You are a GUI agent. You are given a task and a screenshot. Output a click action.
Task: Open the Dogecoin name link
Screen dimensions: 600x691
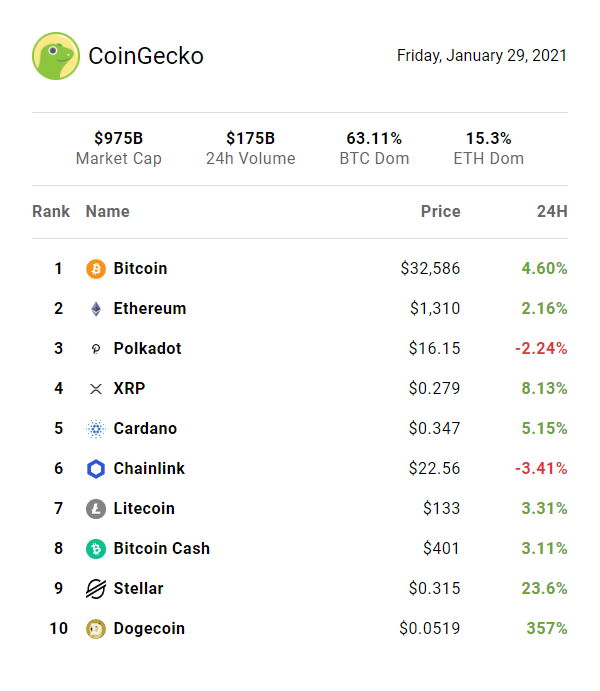tap(149, 629)
